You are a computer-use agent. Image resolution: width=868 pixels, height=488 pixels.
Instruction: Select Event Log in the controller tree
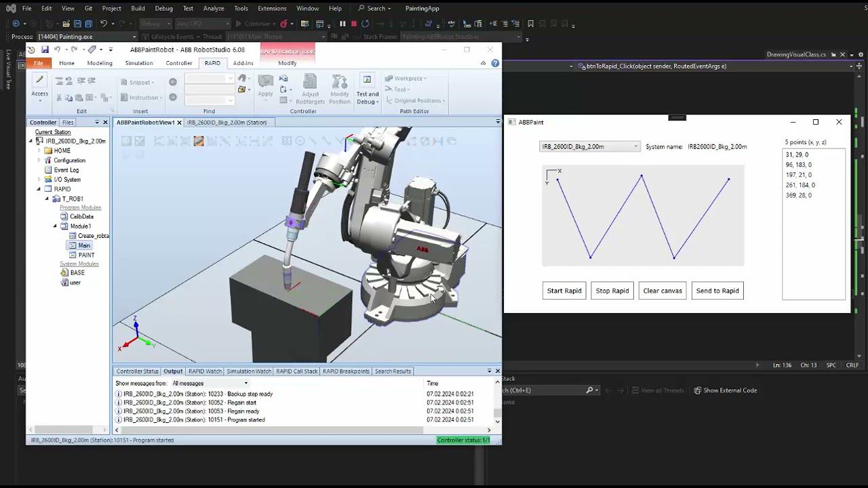point(66,170)
